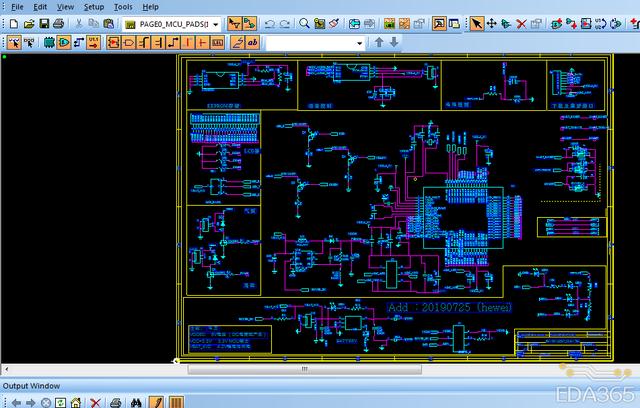Click the Copy icon in main toolbar

click(93, 24)
